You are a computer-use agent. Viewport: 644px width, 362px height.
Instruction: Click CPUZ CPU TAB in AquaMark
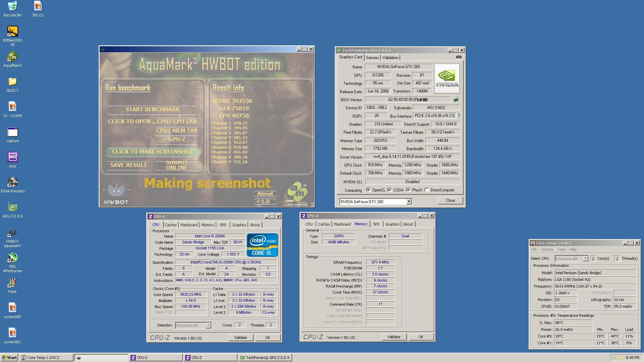tap(177, 121)
